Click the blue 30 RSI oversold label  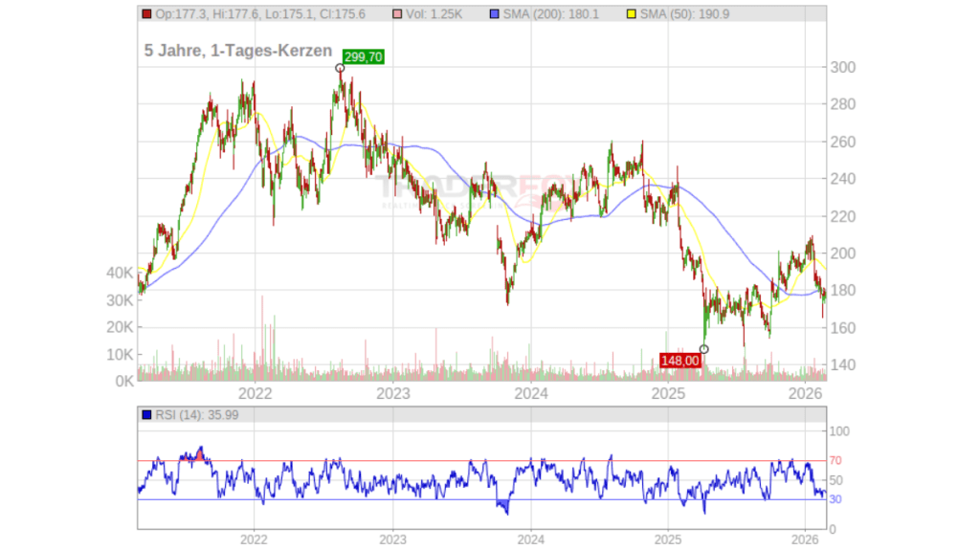(835, 499)
